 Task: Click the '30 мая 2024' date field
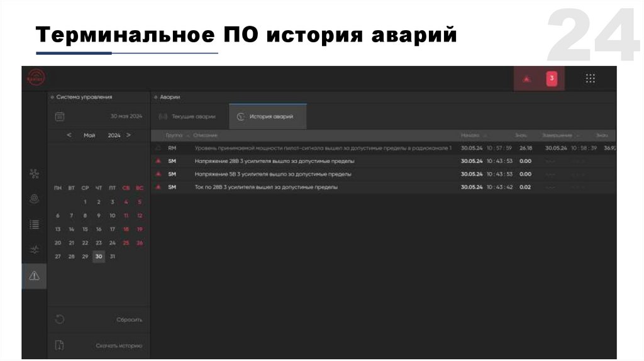126,116
